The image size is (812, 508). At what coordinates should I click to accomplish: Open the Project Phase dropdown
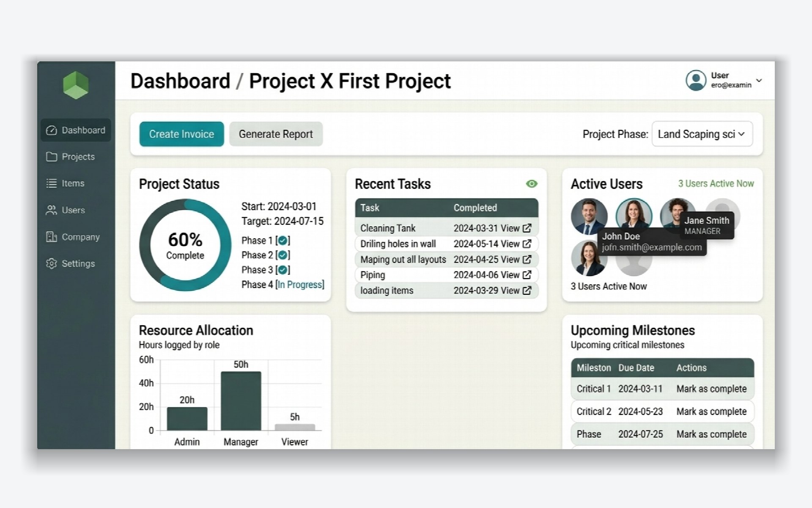702,134
